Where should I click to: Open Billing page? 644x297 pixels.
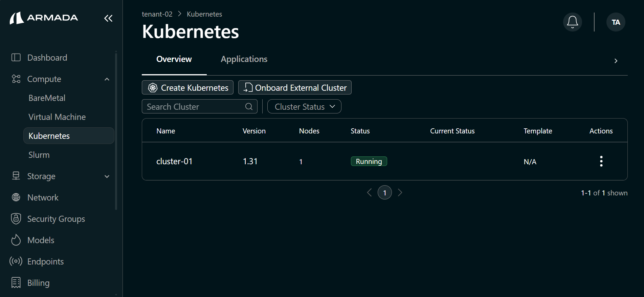pos(39,283)
